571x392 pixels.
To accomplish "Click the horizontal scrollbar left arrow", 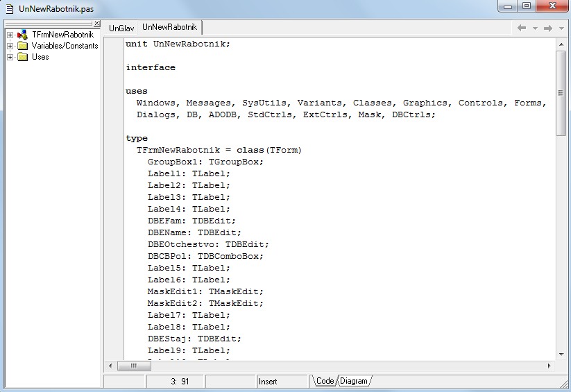I will pyautogui.click(x=110, y=366).
